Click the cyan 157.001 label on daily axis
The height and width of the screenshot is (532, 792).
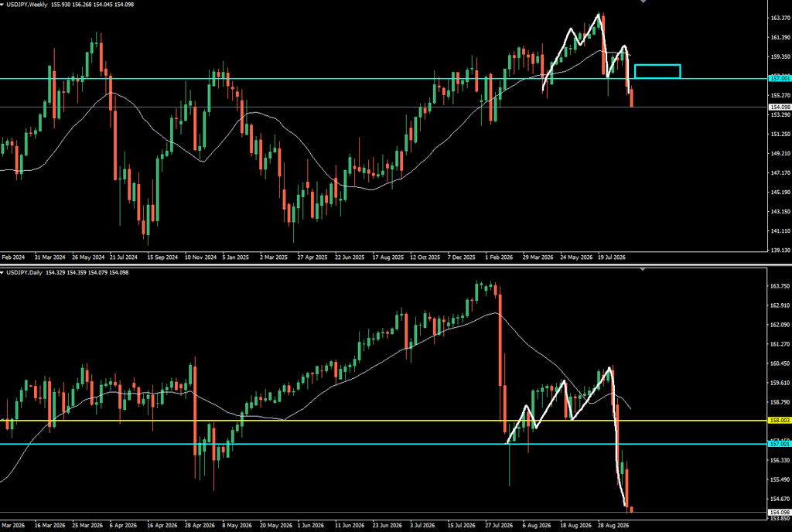[780, 444]
